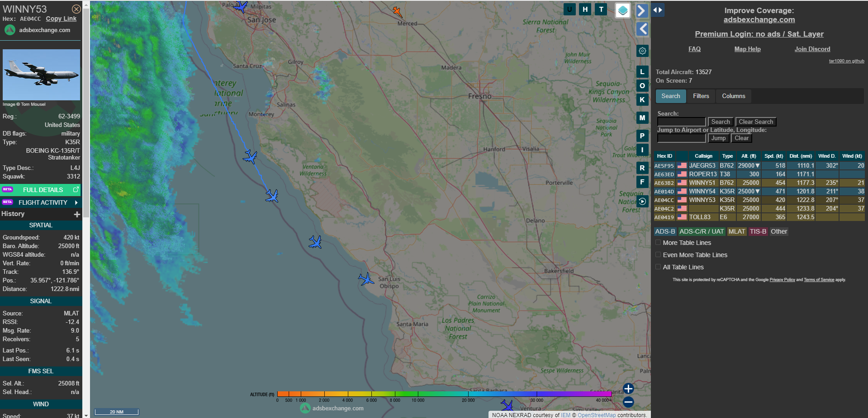The image size is (868, 418).
Task: Open the FULL DETAILS external link icon
Action: (76, 190)
